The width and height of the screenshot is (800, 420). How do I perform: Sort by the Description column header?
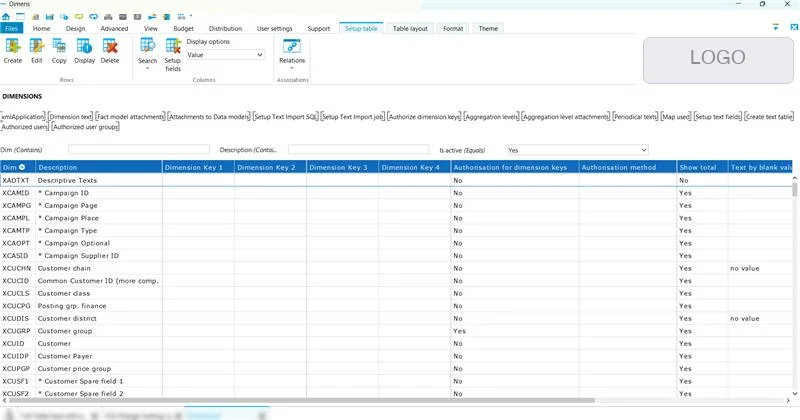98,167
